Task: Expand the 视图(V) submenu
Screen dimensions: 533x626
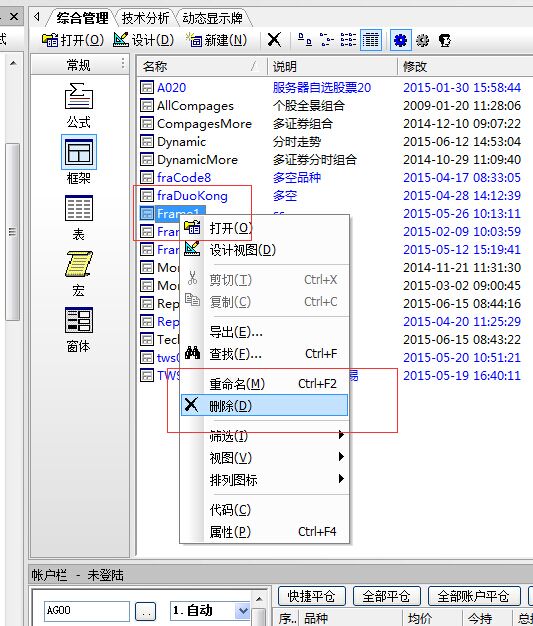Action: [265, 458]
